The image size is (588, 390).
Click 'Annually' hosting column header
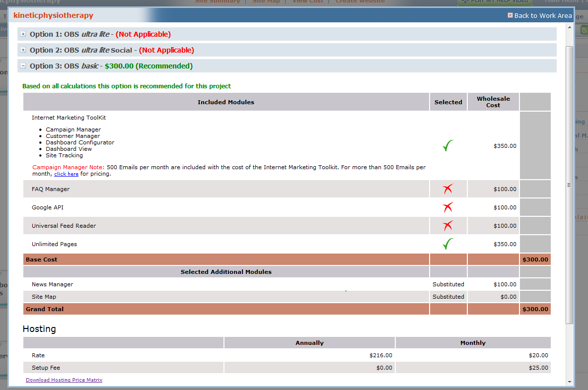[x=309, y=343]
